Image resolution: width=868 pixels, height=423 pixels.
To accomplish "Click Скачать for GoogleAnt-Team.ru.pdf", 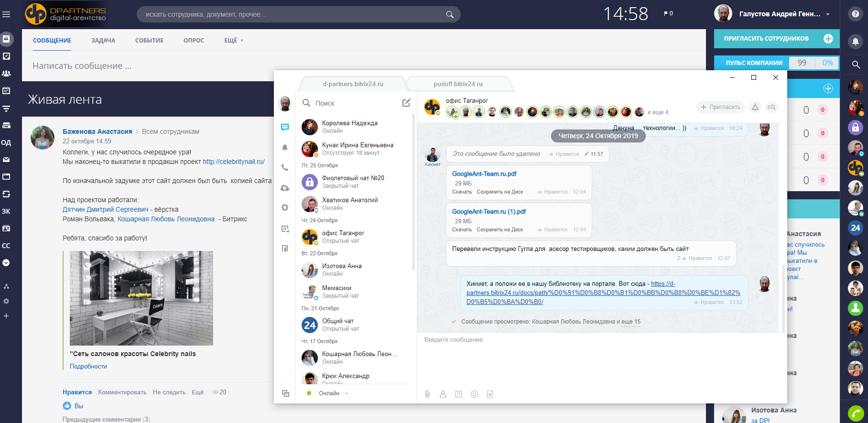I will [x=462, y=192].
